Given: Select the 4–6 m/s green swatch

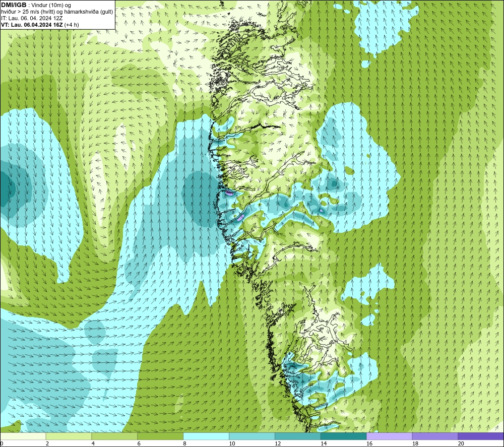Looking at the screenshot, I should coord(114,436).
